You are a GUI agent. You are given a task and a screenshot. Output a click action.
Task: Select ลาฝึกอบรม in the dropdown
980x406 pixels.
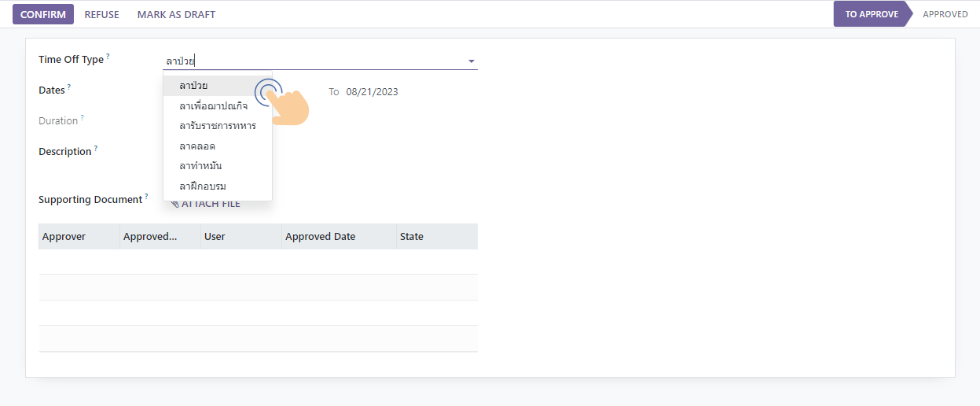(203, 186)
